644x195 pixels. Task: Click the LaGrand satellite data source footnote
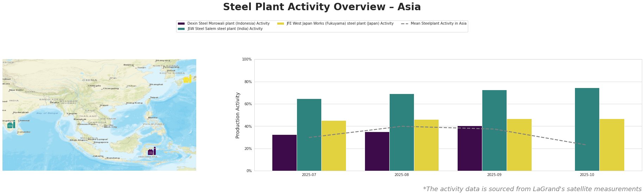tap(532, 189)
